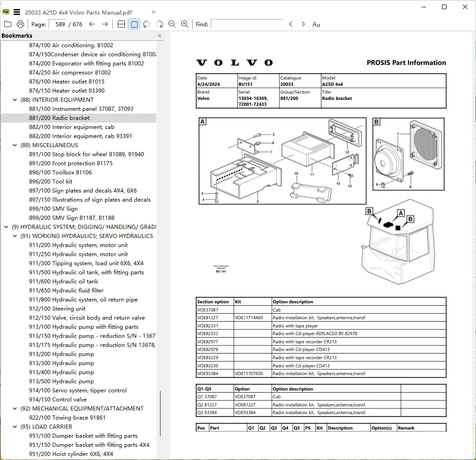Screen dimensions: 476x460
Task: Rotate the page counterclockwise
Action: coord(147,24)
